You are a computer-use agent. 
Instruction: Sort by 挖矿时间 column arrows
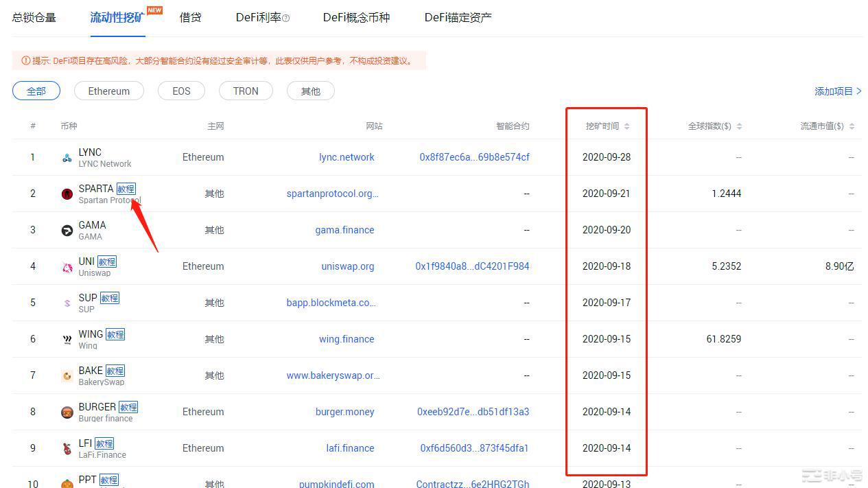(626, 126)
